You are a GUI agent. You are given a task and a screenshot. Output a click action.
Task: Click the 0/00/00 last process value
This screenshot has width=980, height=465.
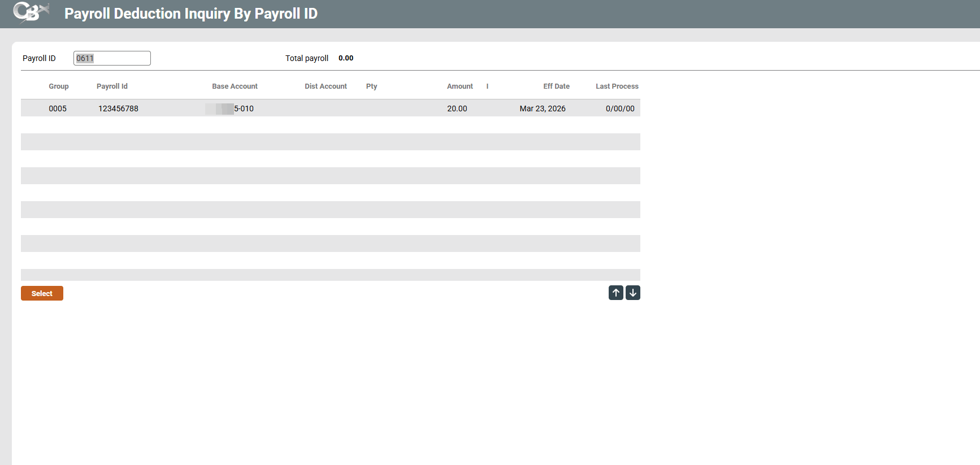point(619,108)
